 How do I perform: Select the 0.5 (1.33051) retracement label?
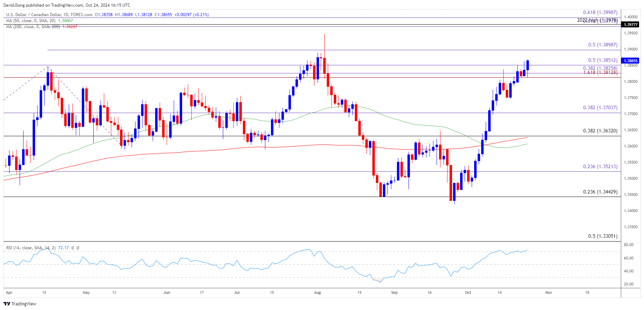coord(603,236)
